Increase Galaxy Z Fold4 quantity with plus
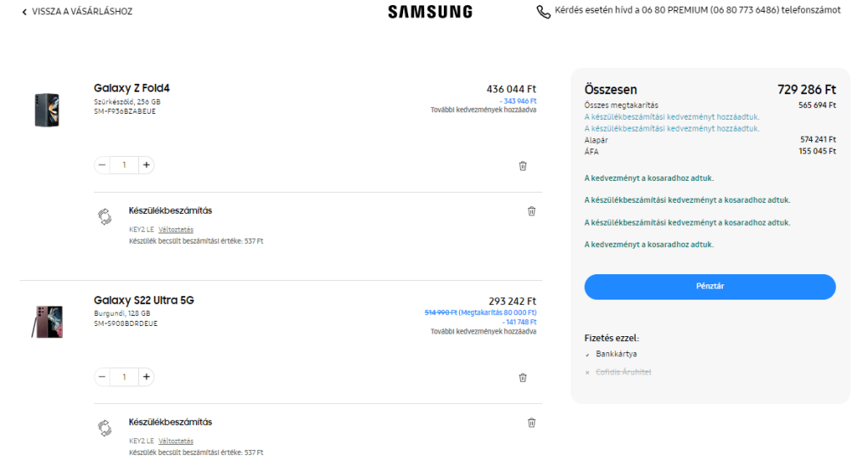 point(146,165)
